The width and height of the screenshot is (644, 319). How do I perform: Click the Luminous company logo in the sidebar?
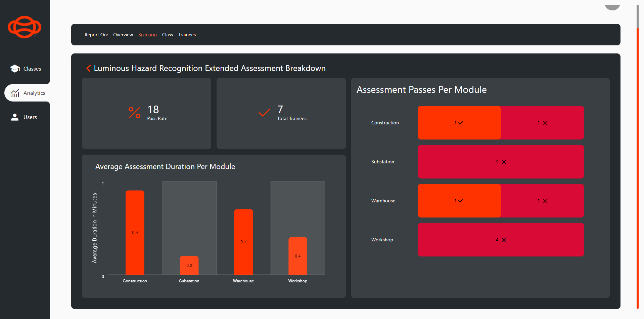[24, 27]
